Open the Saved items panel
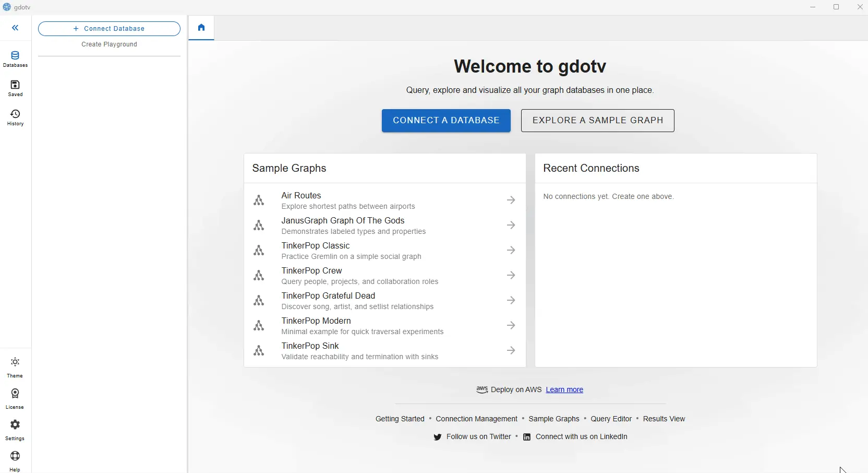 point(15,88)
